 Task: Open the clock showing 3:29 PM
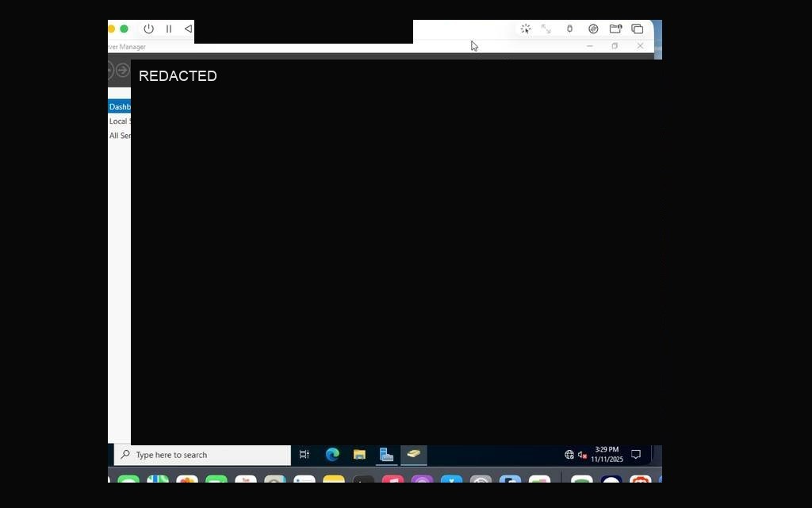[x=607, y=455]
